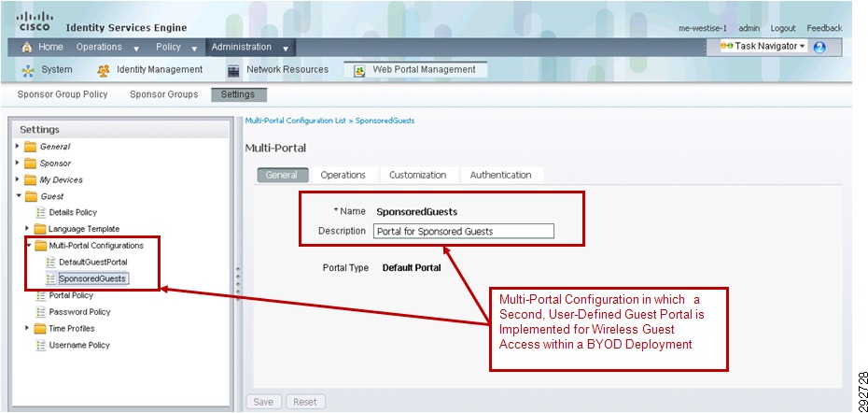The image size is (868, 413).
Task: Click the Home house icon
Action: click(x=26, y=48)
